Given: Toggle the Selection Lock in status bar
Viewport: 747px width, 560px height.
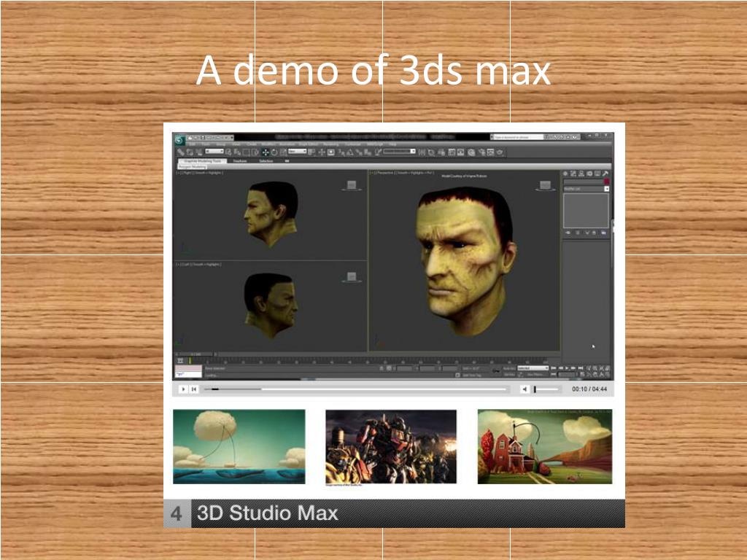Looking at the screenshot, I should 382,368.
